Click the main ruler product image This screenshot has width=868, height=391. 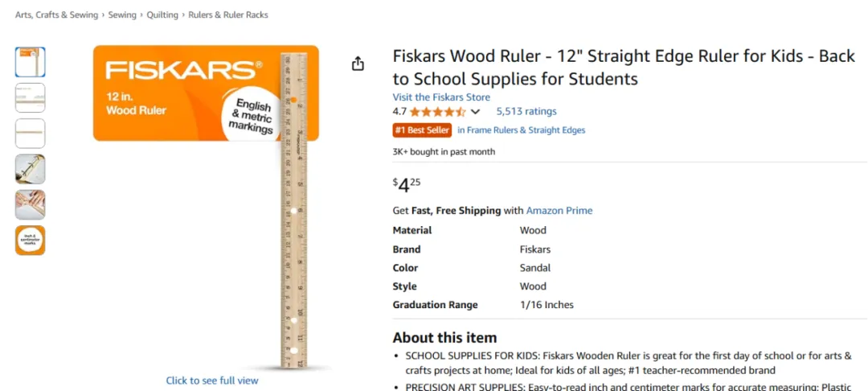294,211
